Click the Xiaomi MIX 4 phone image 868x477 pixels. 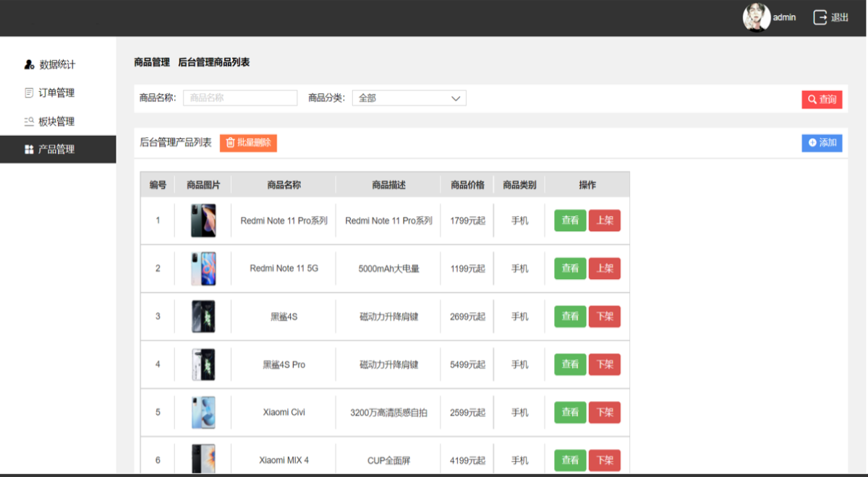[x=203, y=460]
